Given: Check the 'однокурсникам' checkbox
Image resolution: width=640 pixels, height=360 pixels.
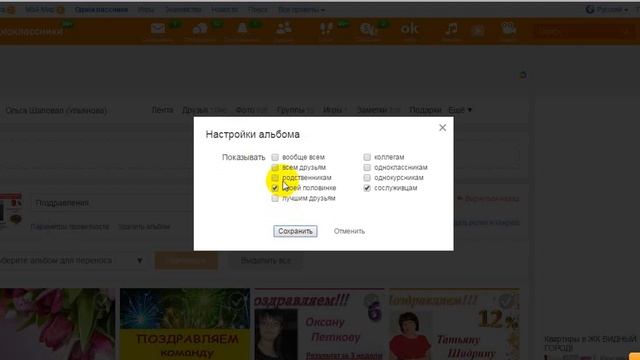Looking at the screenshot, I should click(367, 178).
